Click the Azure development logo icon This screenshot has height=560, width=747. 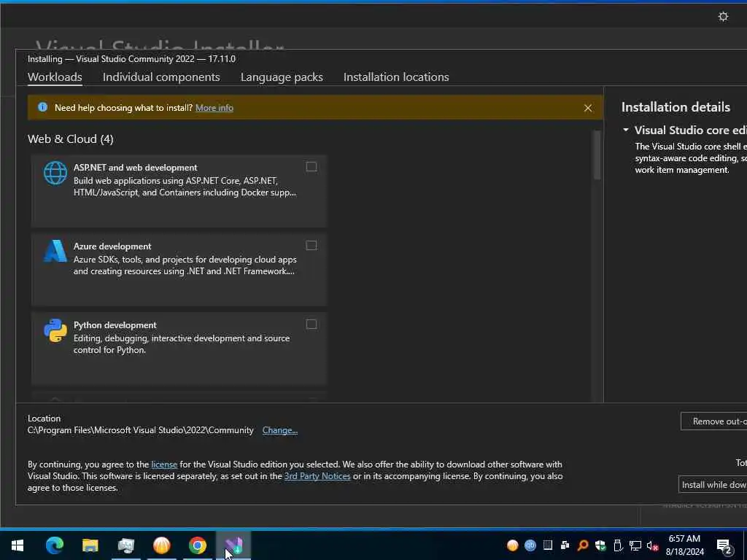(x=55, y=252)
